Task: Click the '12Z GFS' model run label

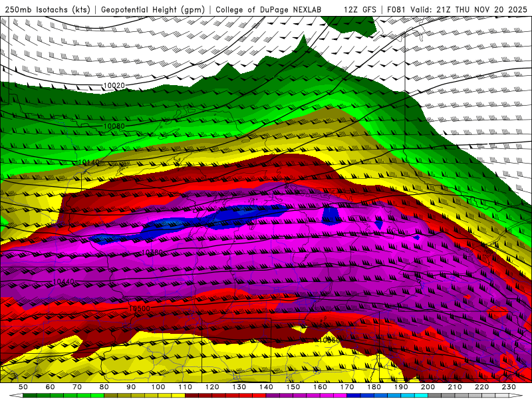Action: pos(360,10)
